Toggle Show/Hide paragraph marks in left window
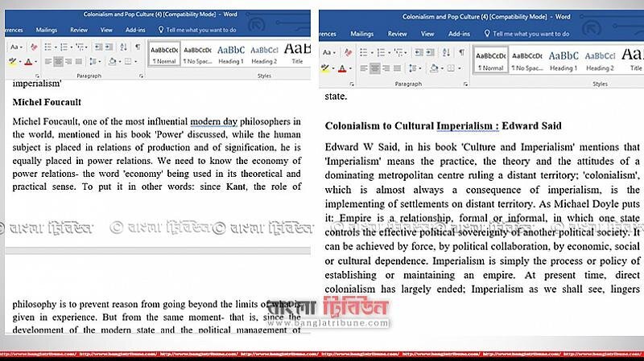644x361 pixels. click(138, 47)
